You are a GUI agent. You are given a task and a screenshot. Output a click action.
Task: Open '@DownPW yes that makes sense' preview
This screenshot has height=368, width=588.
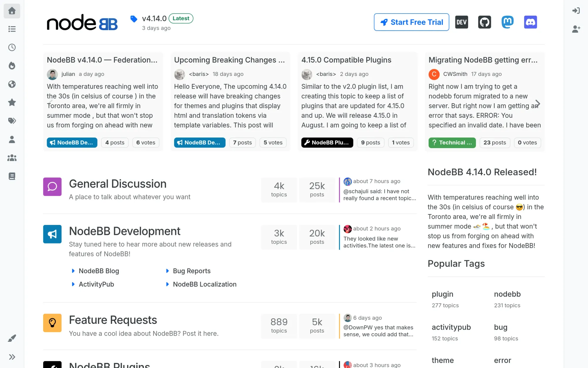coord(378,331)
